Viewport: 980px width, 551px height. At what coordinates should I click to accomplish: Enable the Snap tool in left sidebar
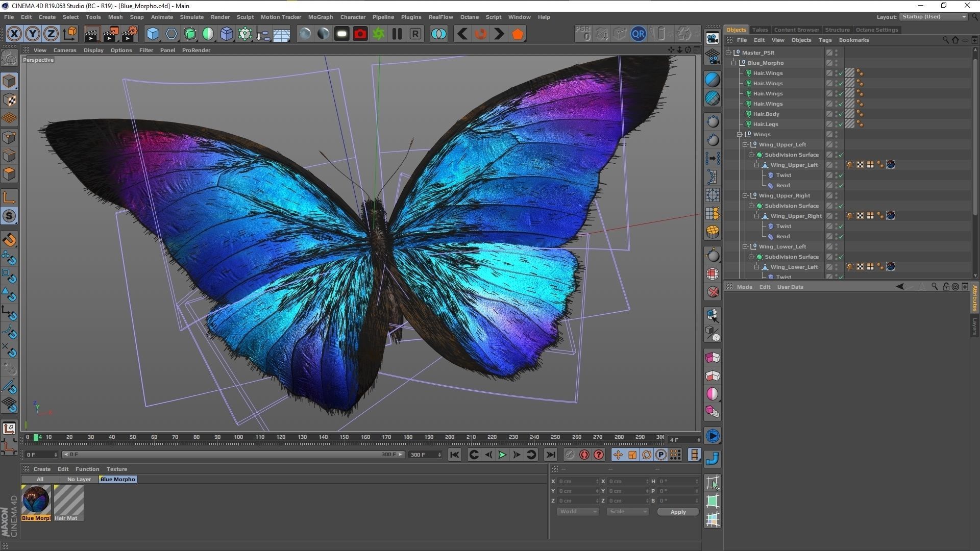tap(9, 216)
